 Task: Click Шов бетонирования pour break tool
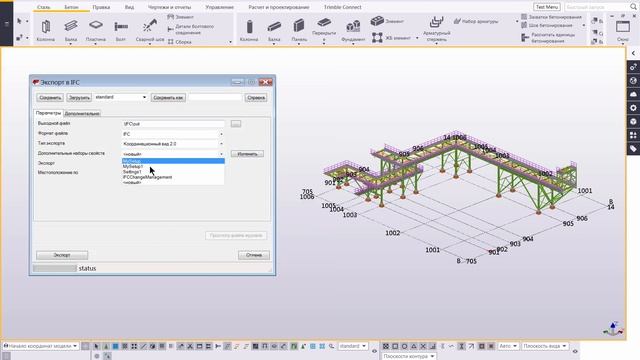[x=547, y=25]
